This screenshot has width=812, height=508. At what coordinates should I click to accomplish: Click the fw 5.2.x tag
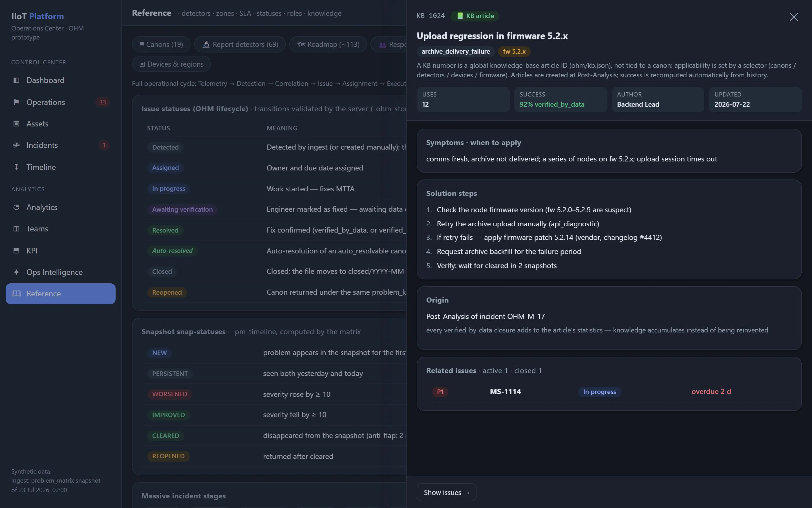(514, 51)
